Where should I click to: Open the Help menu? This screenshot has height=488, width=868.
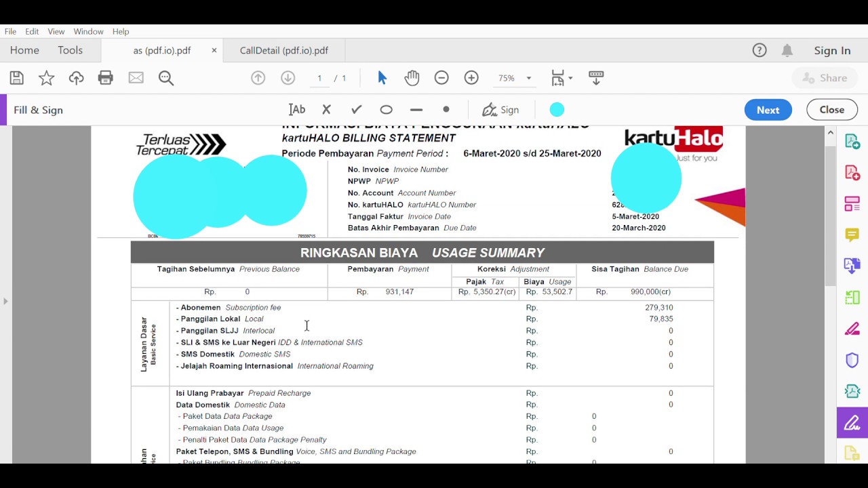(x=121, y=31)
